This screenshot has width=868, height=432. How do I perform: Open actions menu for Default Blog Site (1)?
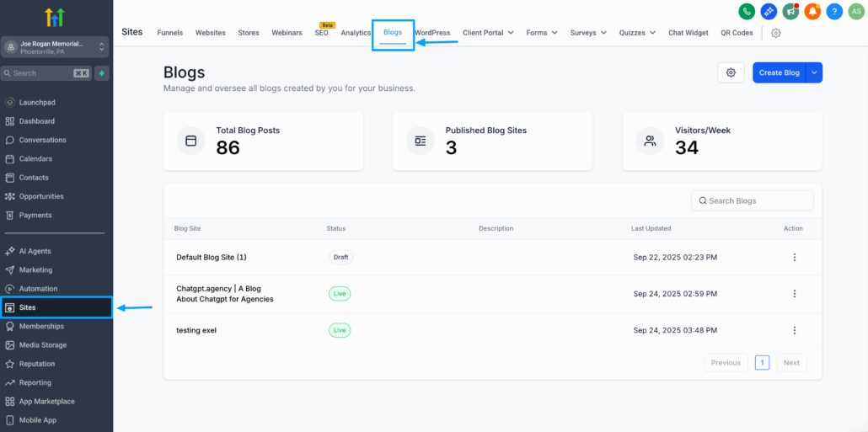coord(794,258)
